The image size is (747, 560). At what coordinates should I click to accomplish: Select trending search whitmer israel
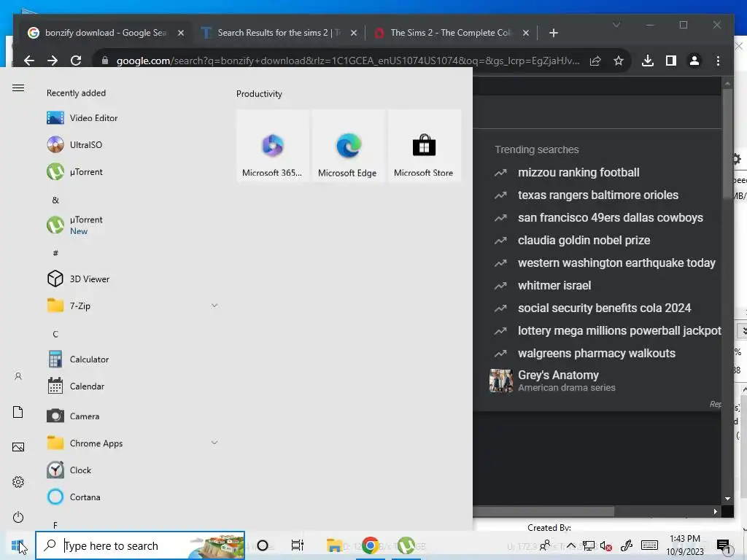[554, 285]
